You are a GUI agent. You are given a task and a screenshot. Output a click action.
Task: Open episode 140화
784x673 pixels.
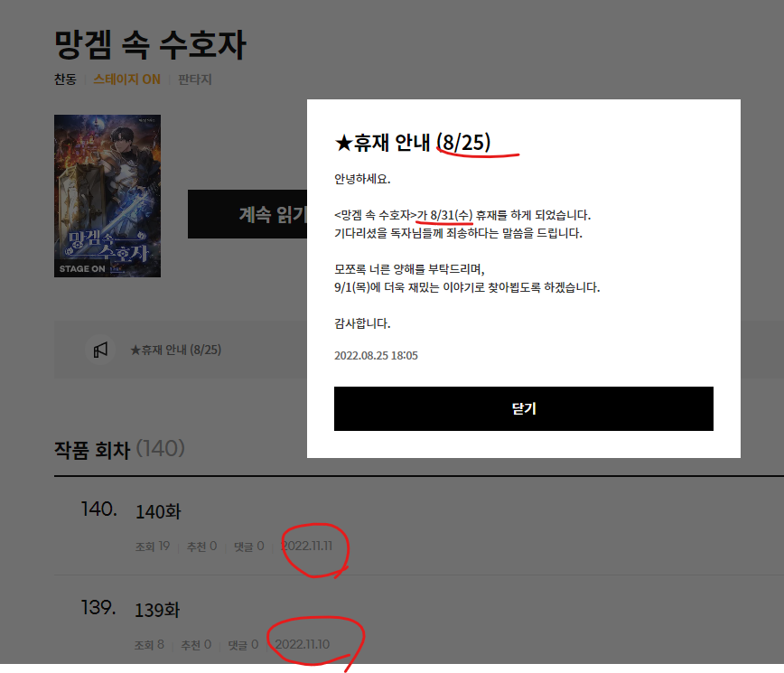coord(158,511)
